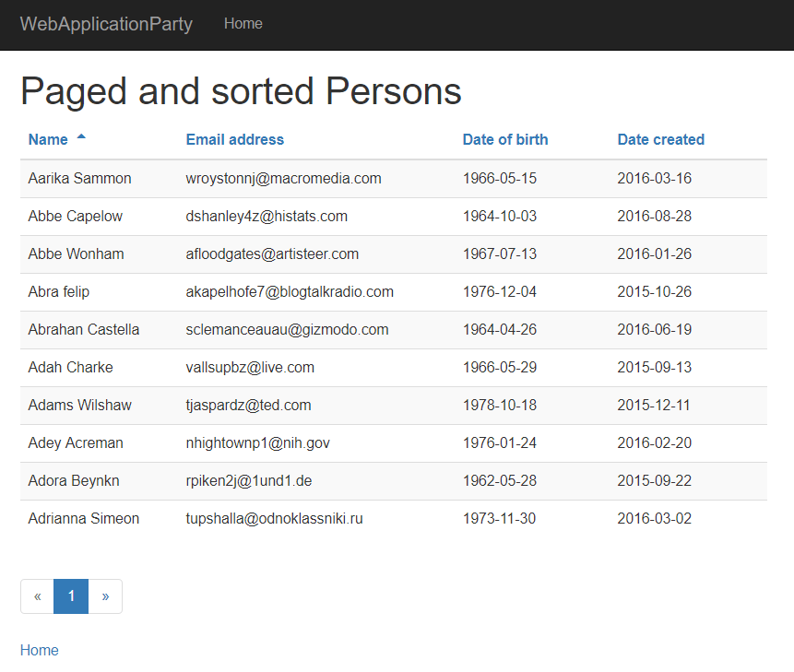Sort the table by Email address

[x=234, y=139]
